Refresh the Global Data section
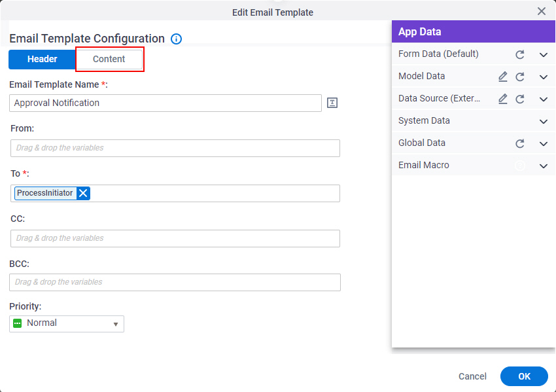 (x=520, y=143)
